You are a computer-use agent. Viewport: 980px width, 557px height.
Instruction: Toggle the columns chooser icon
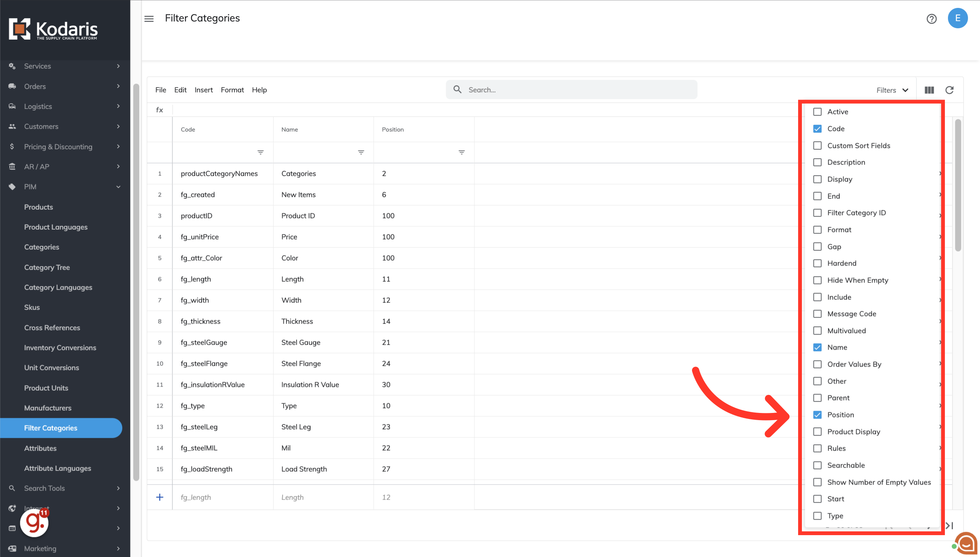pyautogui.click(x=929, y=90)
